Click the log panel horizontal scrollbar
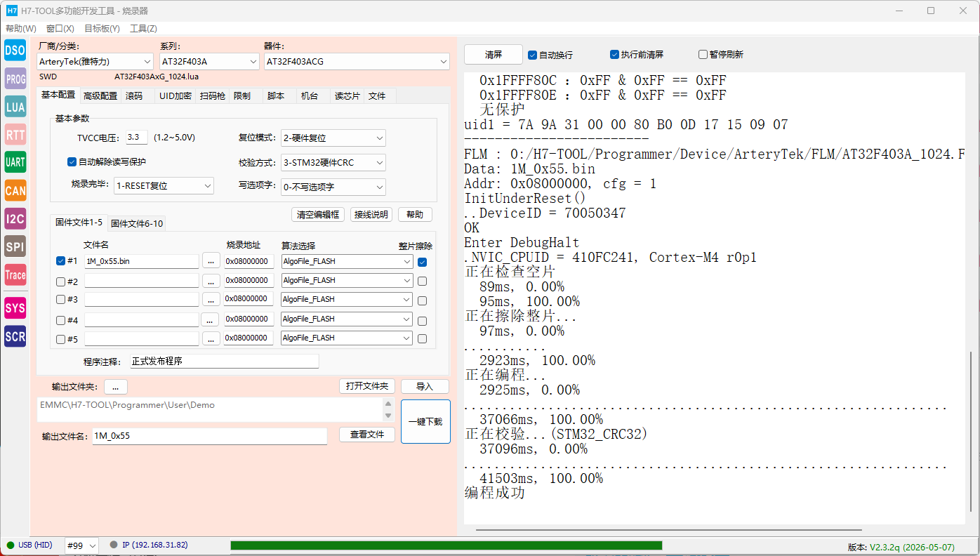 670,530
